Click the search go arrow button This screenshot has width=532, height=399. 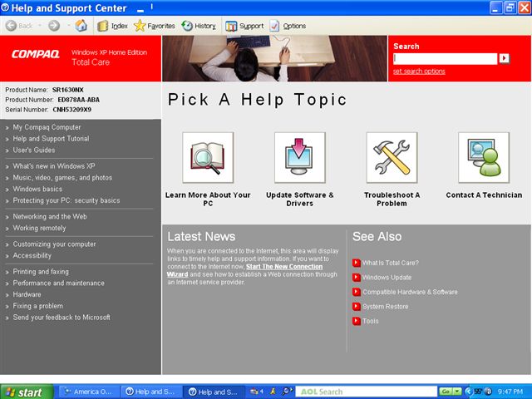(504, 58)
